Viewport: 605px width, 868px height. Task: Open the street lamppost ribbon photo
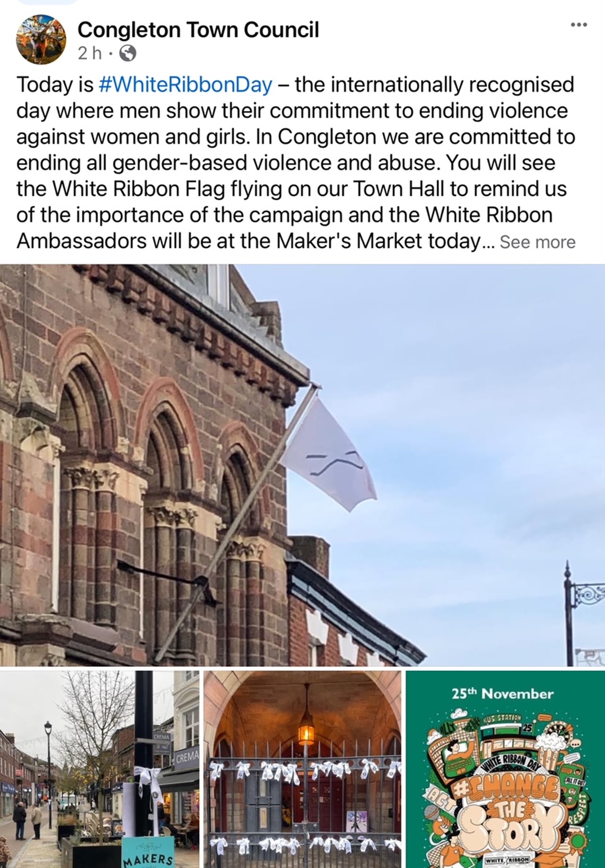pyautogui.click(x=99, y=769)
